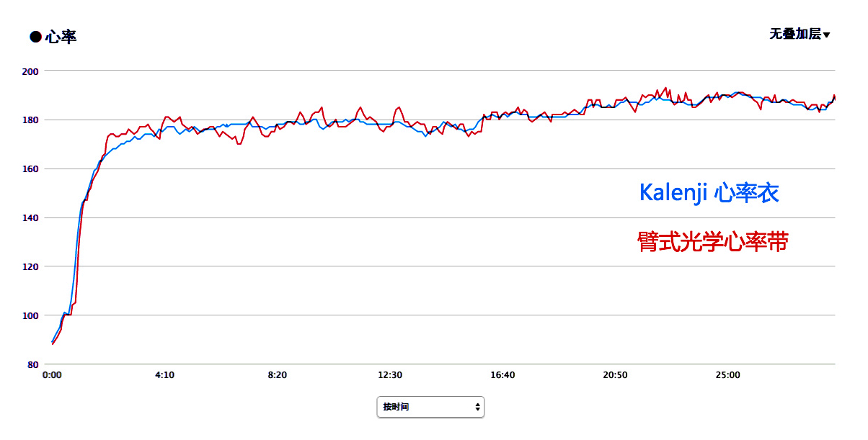Select the 12:30 mark on the time axis
This screenshot has width=868, height=440.
pos(389,375)
